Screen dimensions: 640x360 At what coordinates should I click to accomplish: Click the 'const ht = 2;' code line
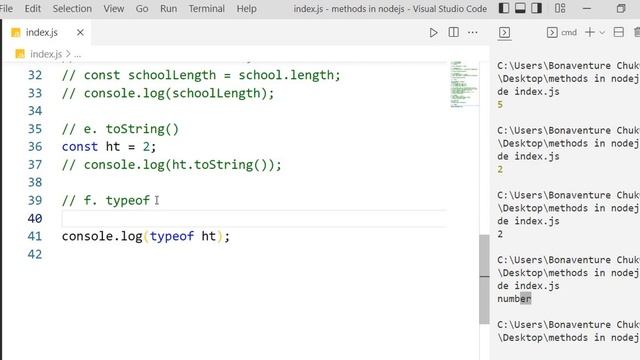pyautogui.click(x=109, y=147)
